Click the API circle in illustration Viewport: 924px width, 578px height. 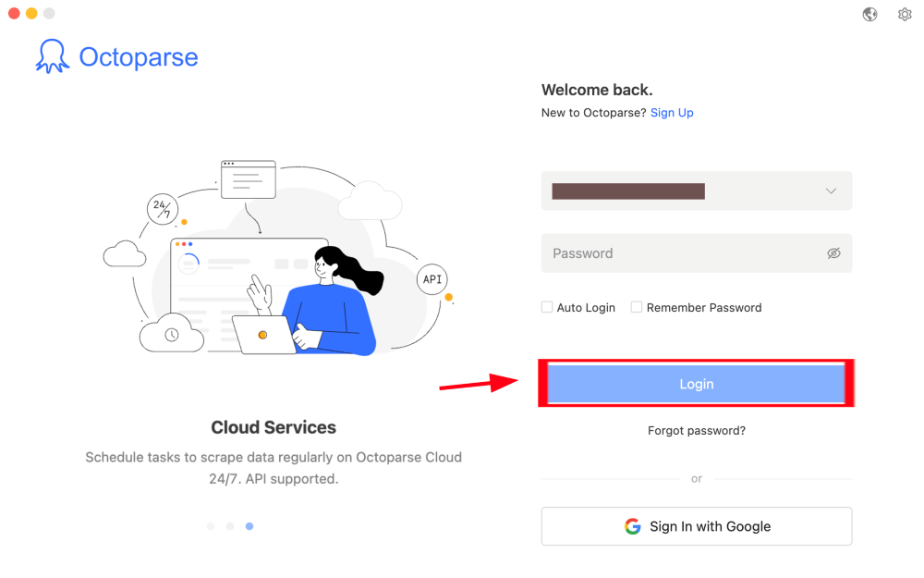(432, 279)
